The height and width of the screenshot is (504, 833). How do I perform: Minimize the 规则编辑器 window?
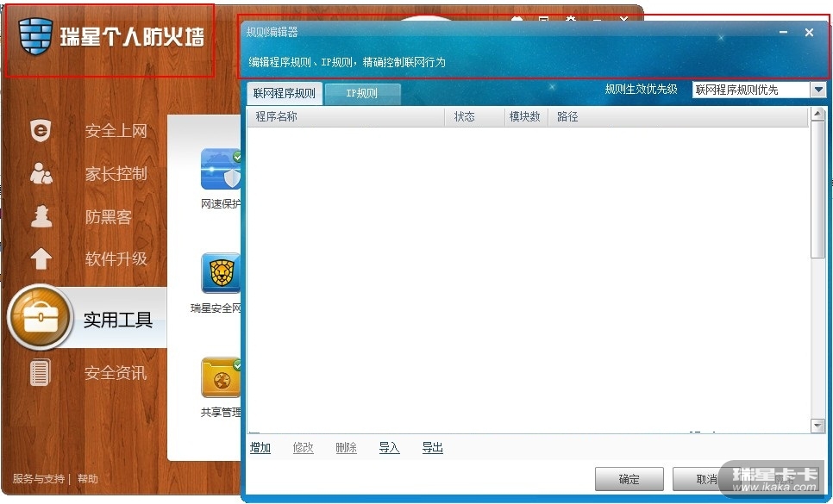coord(783,33)
